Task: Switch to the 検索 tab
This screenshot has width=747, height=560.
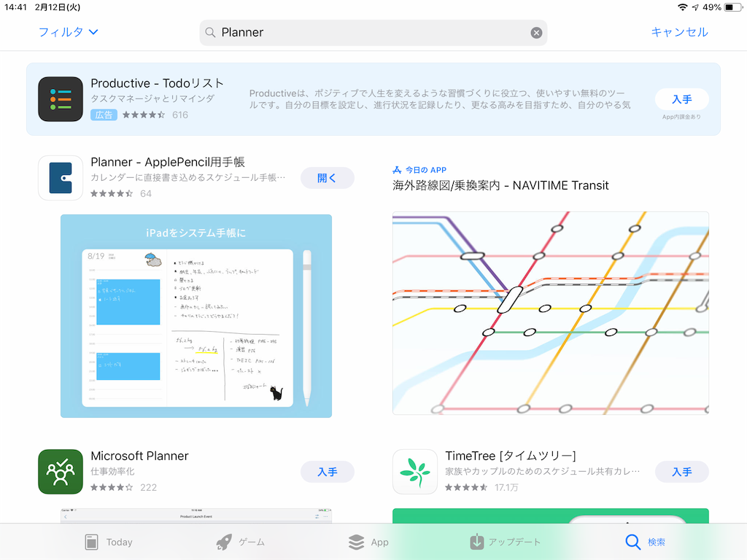Action: point(645,542)
